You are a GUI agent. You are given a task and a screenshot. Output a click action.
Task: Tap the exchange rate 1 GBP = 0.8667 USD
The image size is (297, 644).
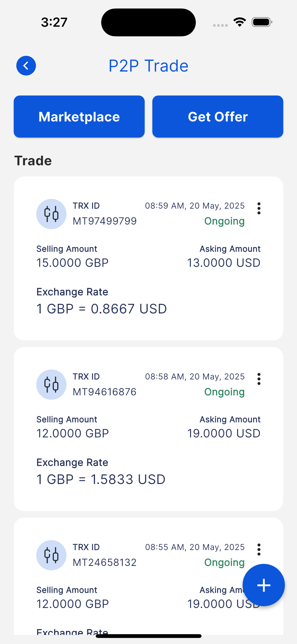click(x=102, y=309)
